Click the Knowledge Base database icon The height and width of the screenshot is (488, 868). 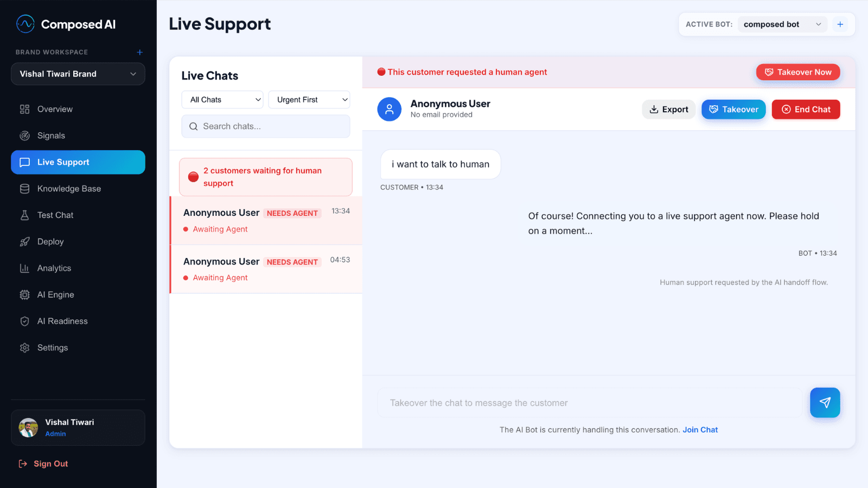24,189
